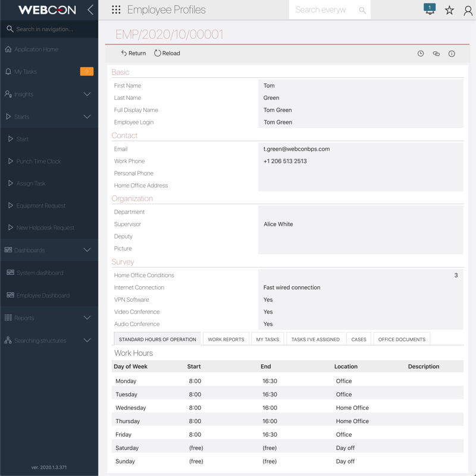Collapse the navigation sidebar arrow
This screenshot has width=476, height=476.
pyautogui.click(x=90, y=10)
